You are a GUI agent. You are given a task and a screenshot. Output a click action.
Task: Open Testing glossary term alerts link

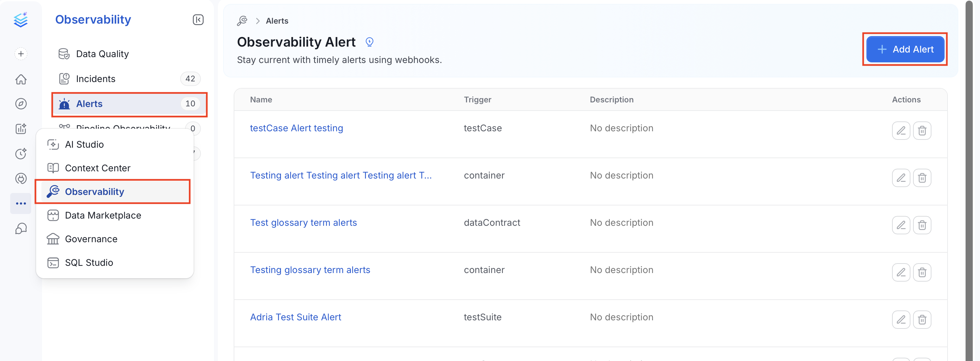(x=310, y=270)
